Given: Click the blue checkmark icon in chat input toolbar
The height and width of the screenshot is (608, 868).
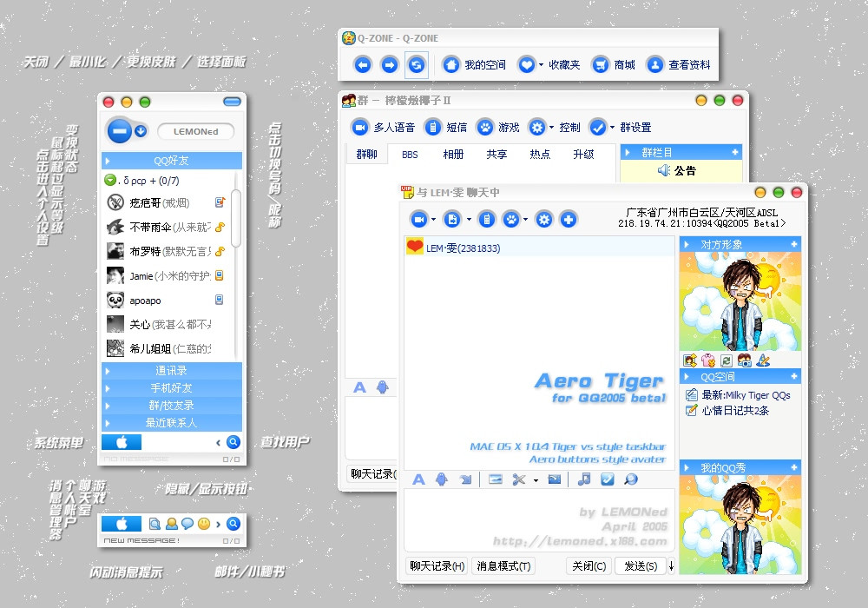Looking at the screenshot, I should (x=608, y=479).
